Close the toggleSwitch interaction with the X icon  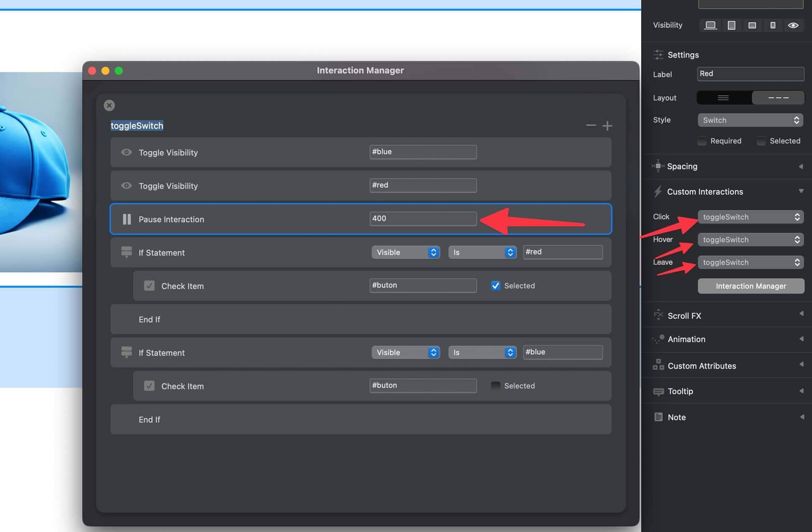[x=109, y=105]
